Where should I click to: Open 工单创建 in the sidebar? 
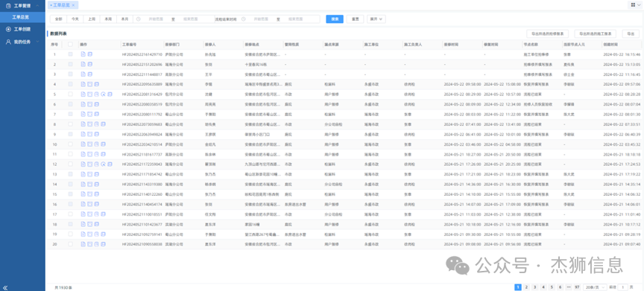point(22,30)
